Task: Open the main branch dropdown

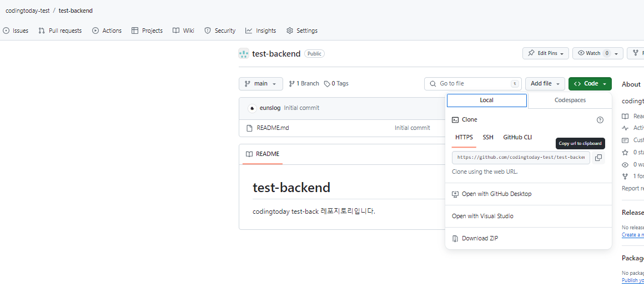Action: 261,84
